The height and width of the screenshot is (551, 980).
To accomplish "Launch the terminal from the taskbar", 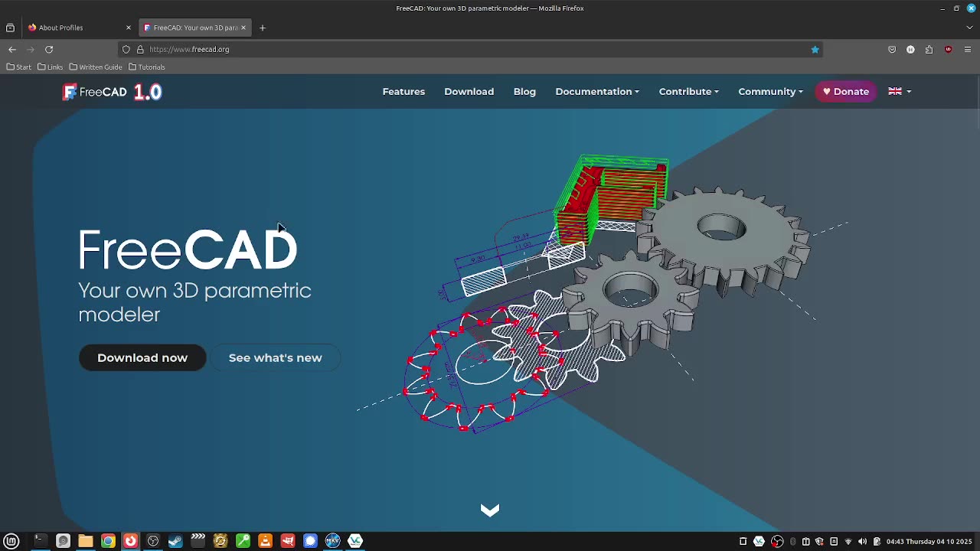I will 40,541.
